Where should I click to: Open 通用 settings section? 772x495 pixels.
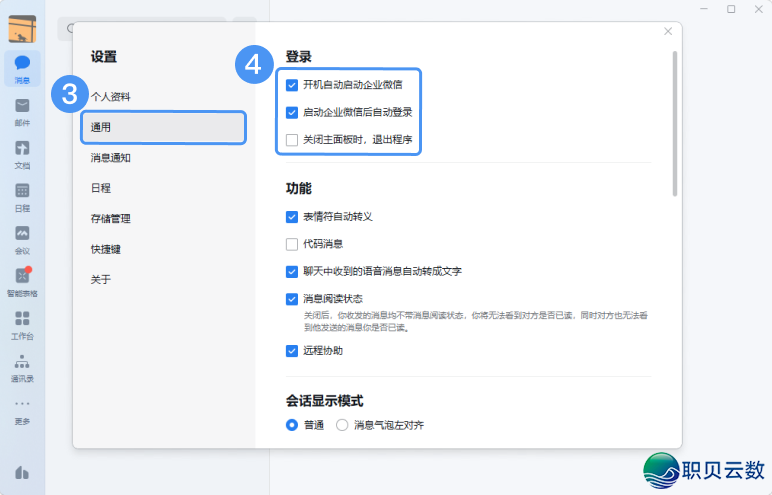[x=163, y=127]
